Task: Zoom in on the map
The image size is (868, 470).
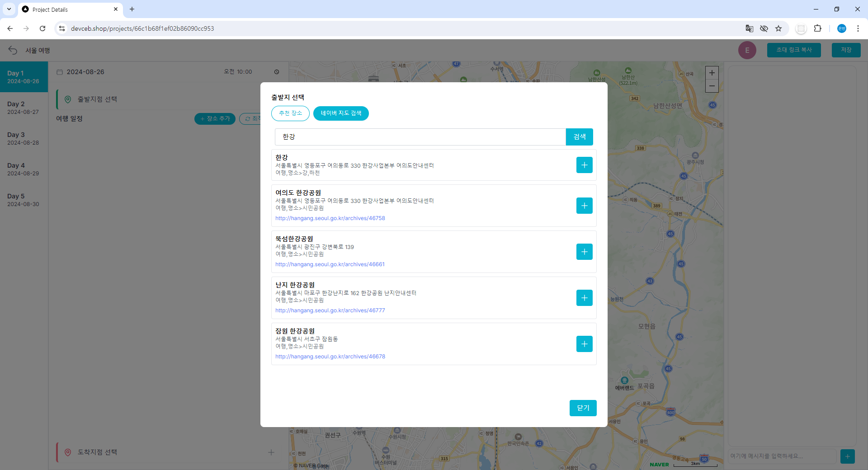Action: click(712, 73)
